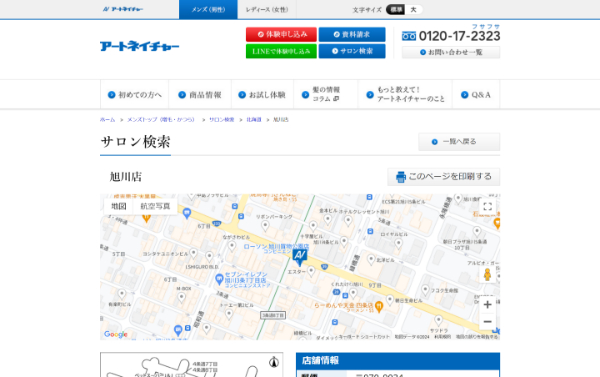Click the 朝日生命ビル map pin
This screenshot has height=377, width=600.
(390, 299)
